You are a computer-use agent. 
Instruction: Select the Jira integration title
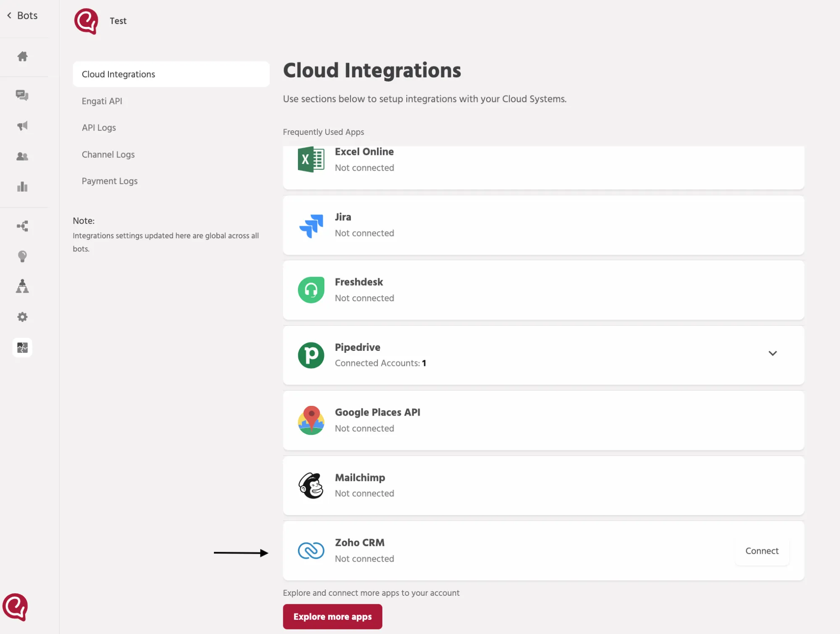point(343,217)
